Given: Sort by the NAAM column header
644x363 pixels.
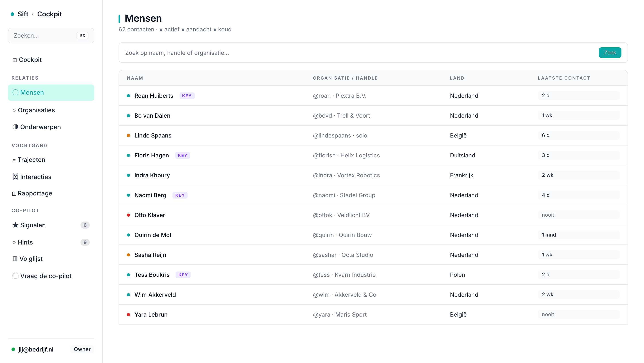Looking at the screenshot, I should point(135,78).
